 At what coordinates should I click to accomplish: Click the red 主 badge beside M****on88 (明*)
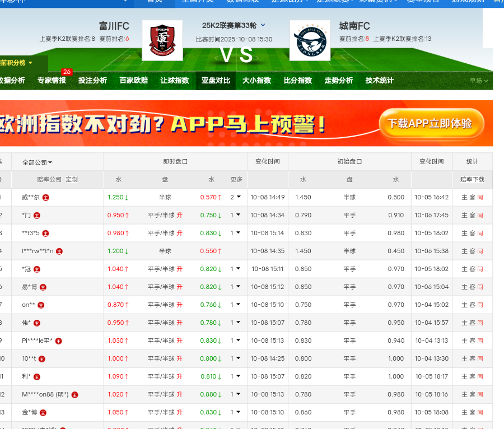click(x=74, y=395)
